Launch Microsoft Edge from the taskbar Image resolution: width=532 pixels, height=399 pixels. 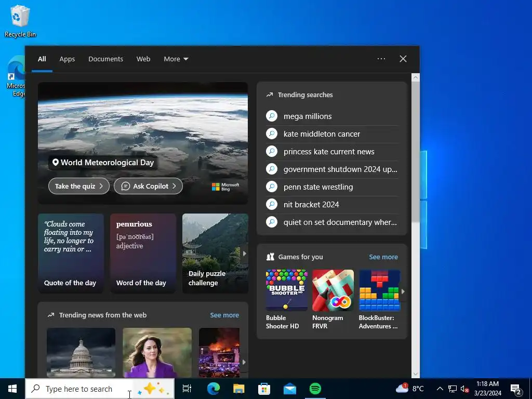[214, 389]
